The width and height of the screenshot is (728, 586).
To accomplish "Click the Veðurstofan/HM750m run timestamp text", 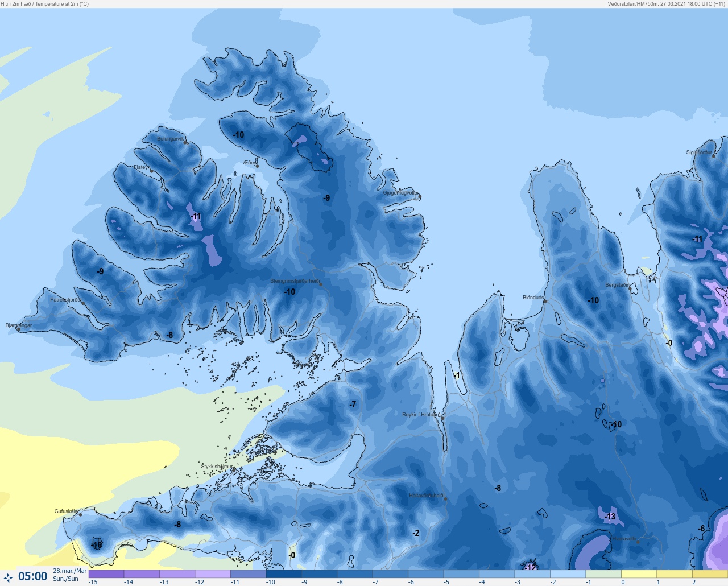I will tap(667, 4).
